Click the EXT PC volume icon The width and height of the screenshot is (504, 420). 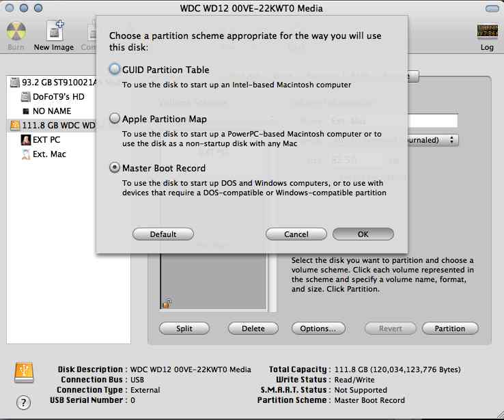pos(26,140)
